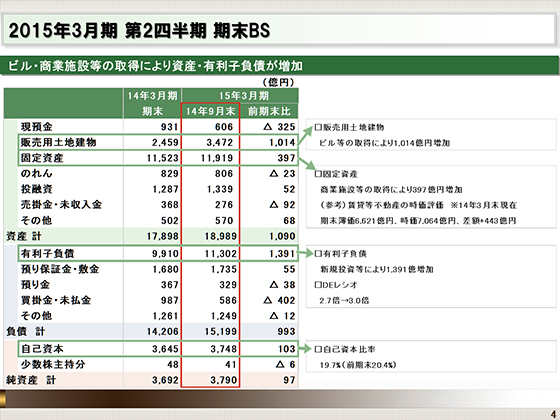Click the row label '売掛金・未収入金'
This screenshot has height=420, width=560.
pyautogui.click(x=61, y=205)
